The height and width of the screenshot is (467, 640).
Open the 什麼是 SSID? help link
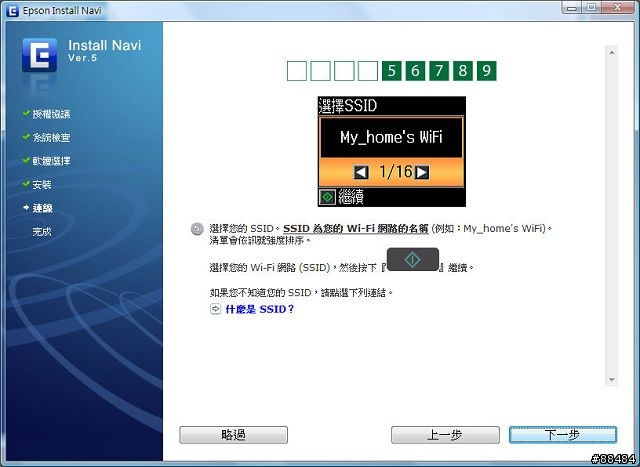pos(260,309)
